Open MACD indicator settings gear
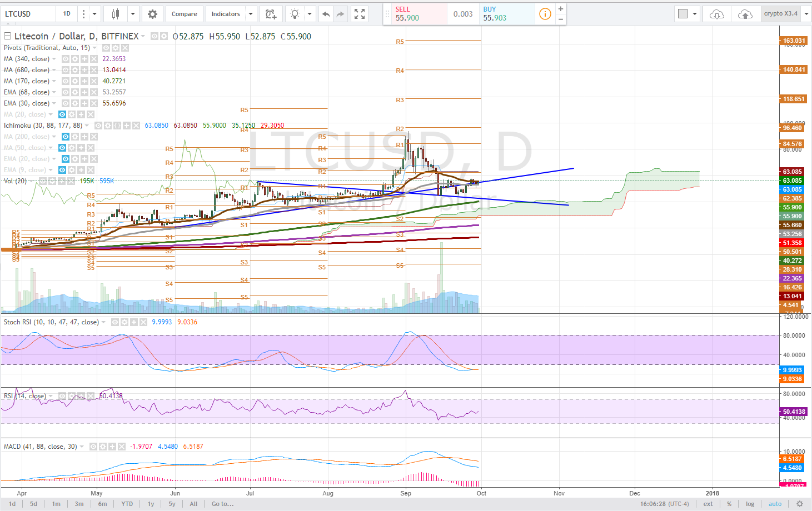Viewport: 812px width, 511px height. (x=103, y=447)
